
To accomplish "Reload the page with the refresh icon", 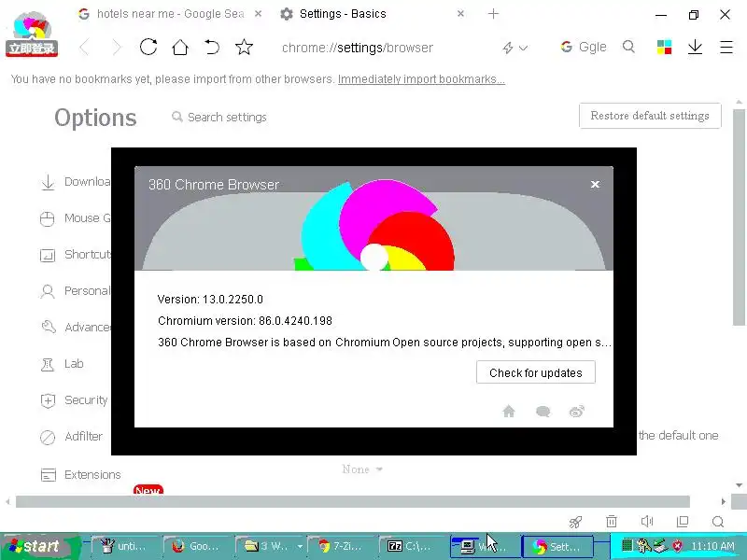I will click(148, 47).
